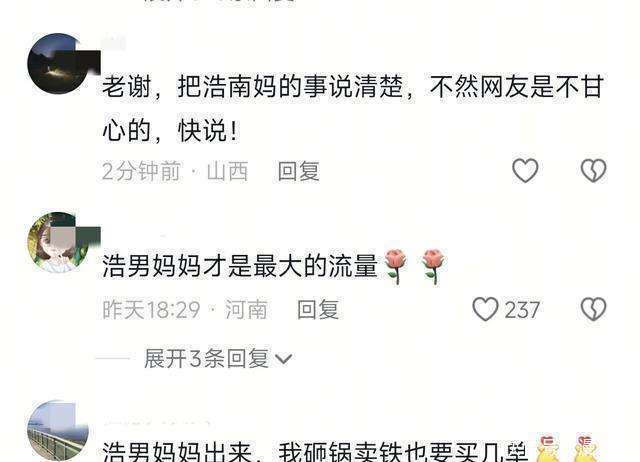
Task: Select the comment 浩男妈妈才是最大的流量
Action: pyautogui.click(x=240, y=266)
